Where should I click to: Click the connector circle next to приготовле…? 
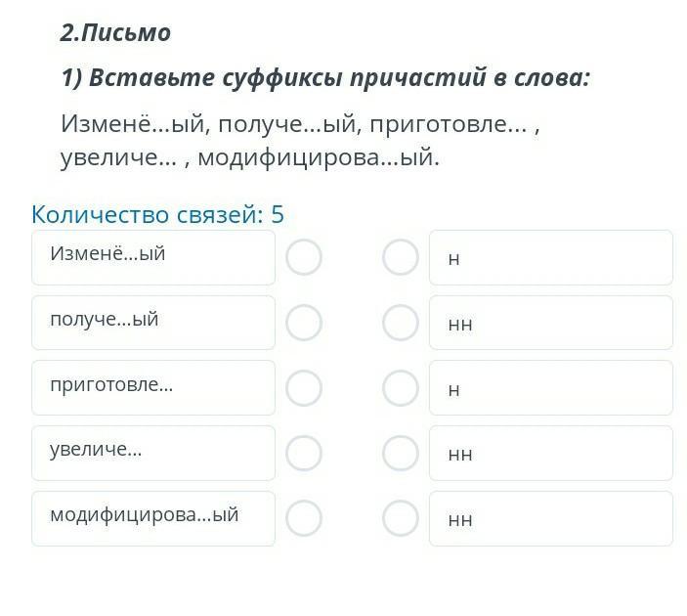click(x=304, y=388)
